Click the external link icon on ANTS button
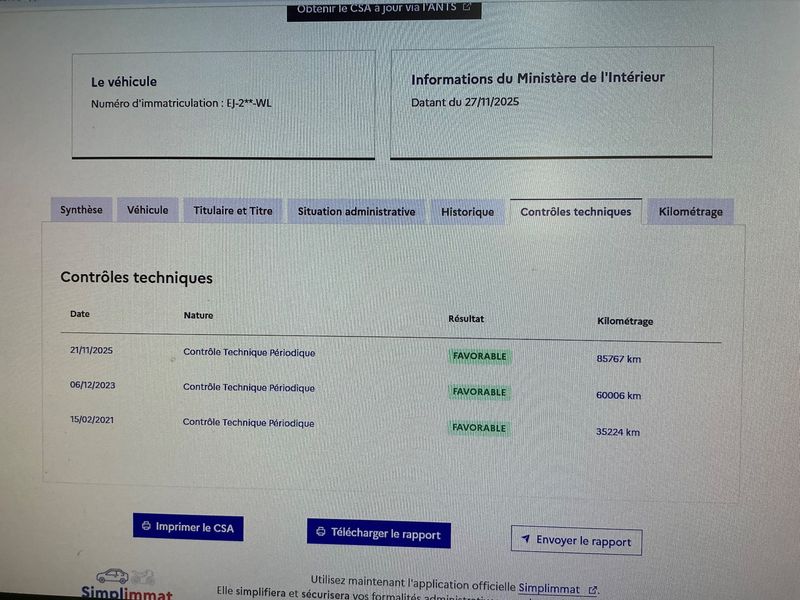The height and width of the screenshot is (600, 800). click(x=467, y=8)
